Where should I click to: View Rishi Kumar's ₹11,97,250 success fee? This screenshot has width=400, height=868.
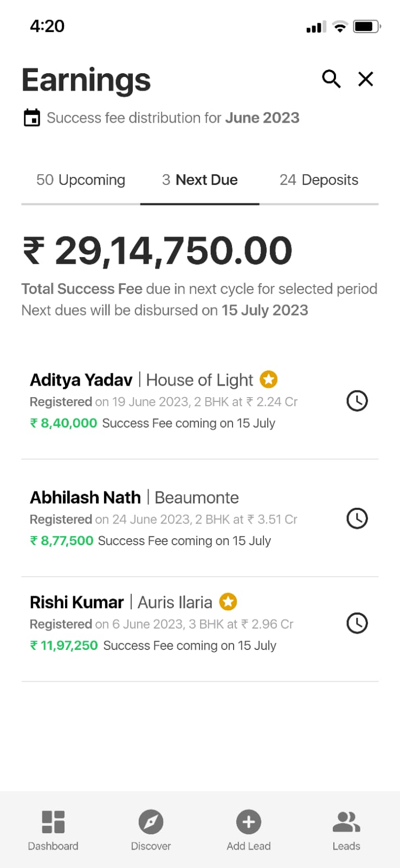(x=64, y=646)
